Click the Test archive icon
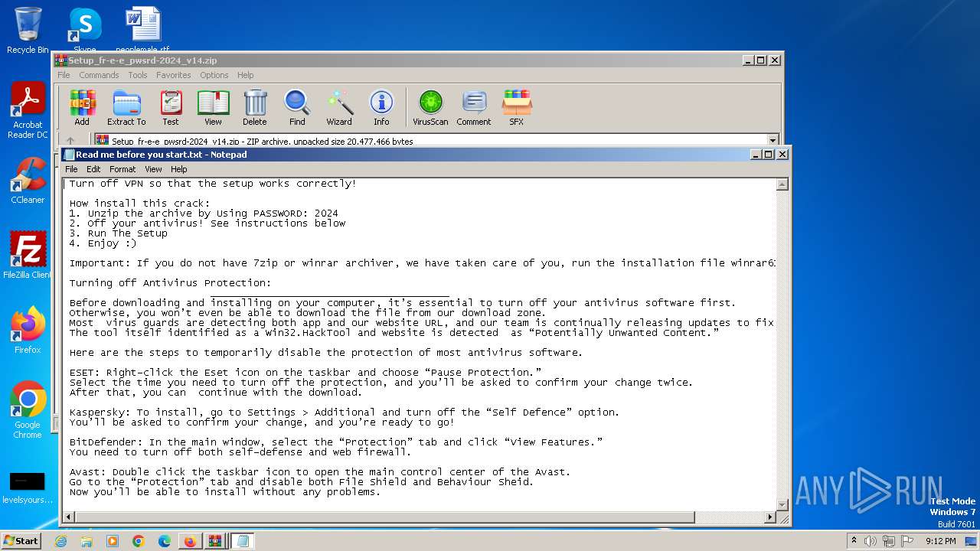 [171, 107]
